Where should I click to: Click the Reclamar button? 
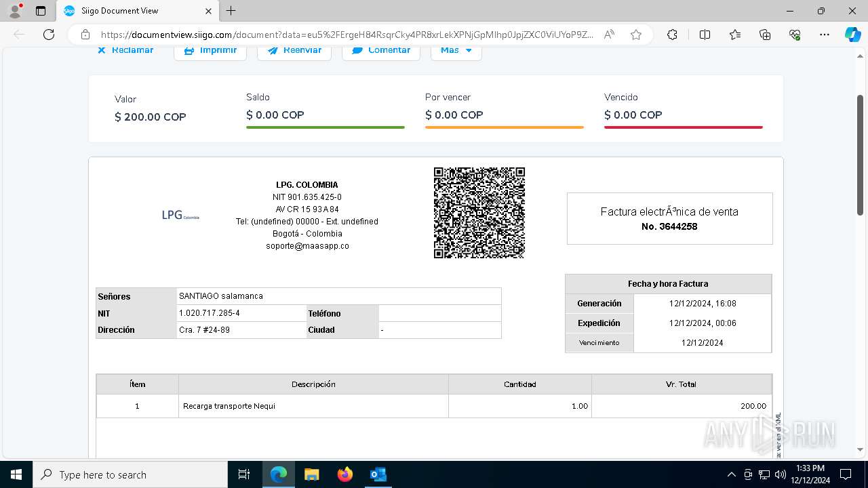coord(125,50)
